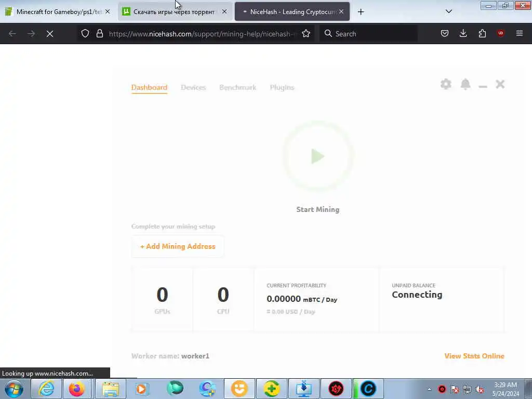This screenshot has width=532, height=399.
Task: Open NiceHash Miner notifications bell
Action: pyautogui.click(x=465, y=84)
